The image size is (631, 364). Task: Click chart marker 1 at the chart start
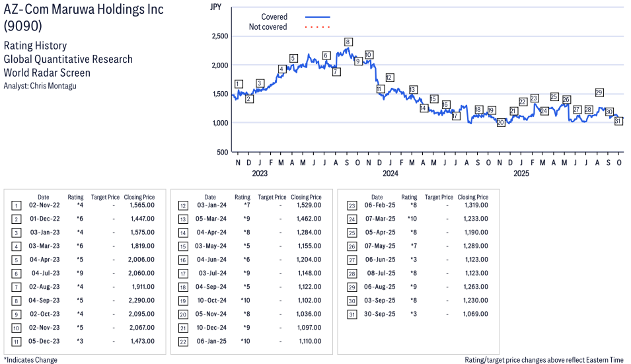(x=239, y=84)
